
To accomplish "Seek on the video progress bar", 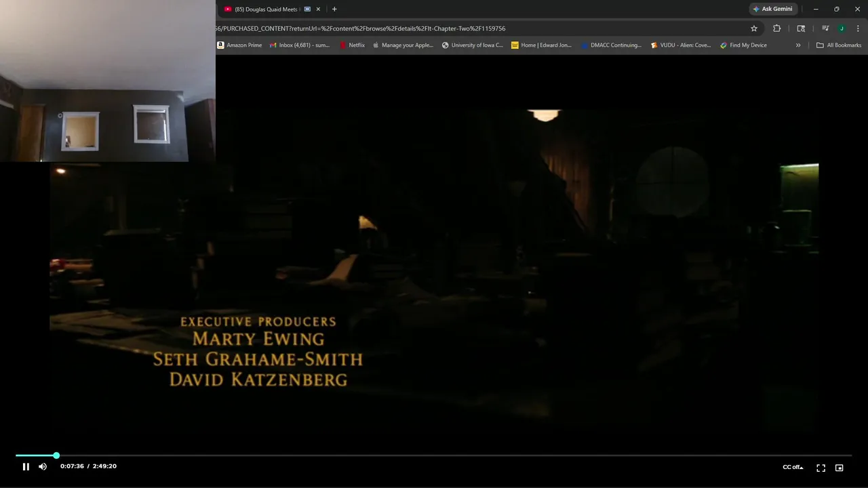I will coord(433,455).
